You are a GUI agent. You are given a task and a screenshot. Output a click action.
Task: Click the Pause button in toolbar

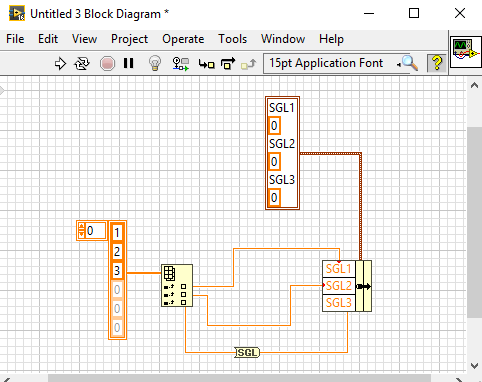click(128, 63)
